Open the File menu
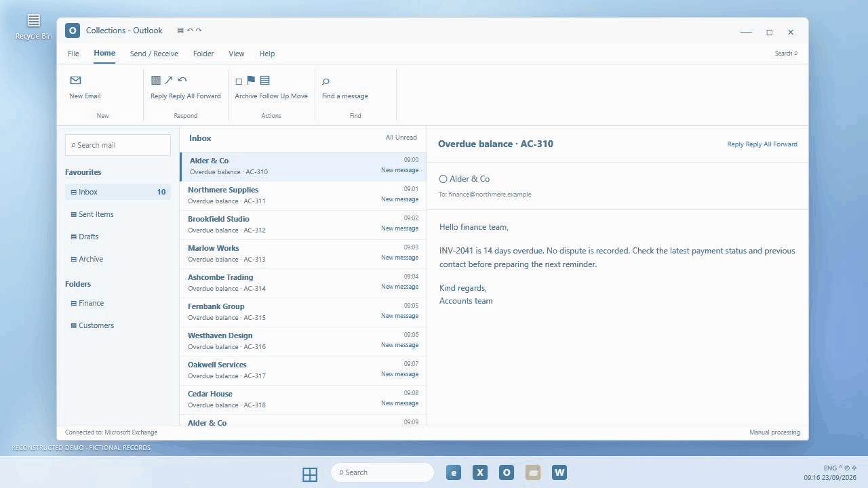The image size is (868, 488). 73,54
